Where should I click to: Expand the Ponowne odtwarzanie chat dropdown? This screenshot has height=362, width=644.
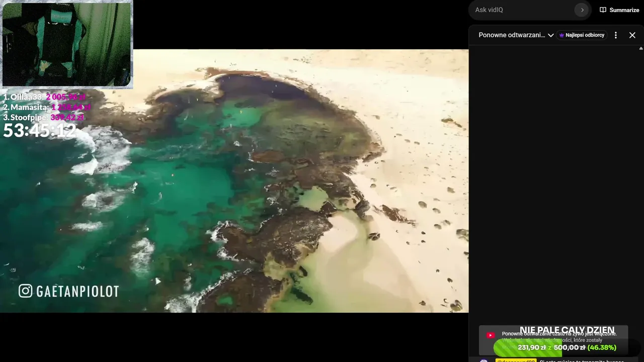pos(516,35)
